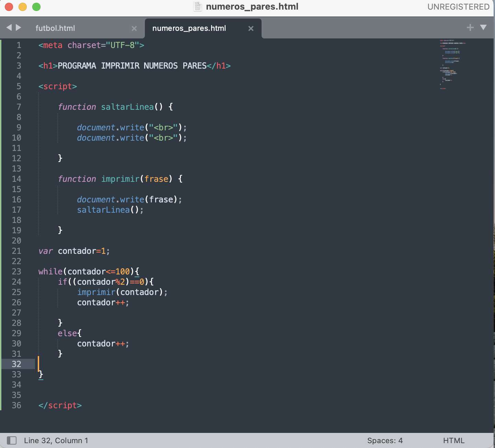
Task: Click the saltarLinea() call on line 17
Action: [110, 210]
